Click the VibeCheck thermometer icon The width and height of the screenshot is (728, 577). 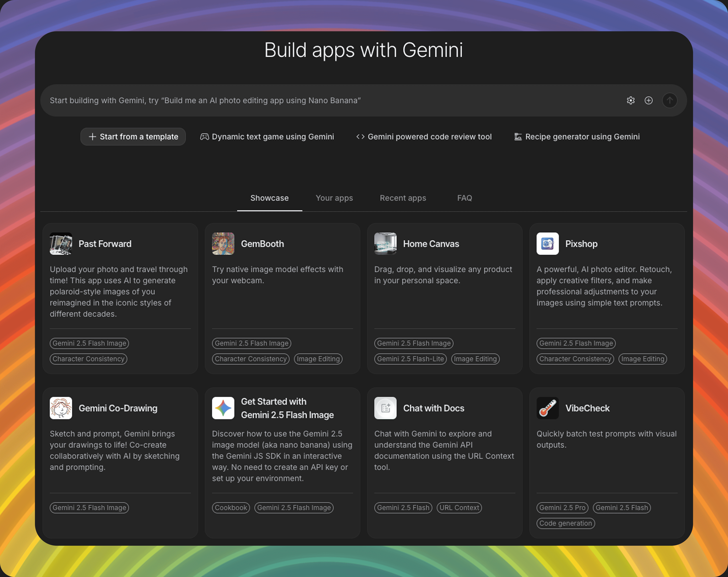pos(547,408)
